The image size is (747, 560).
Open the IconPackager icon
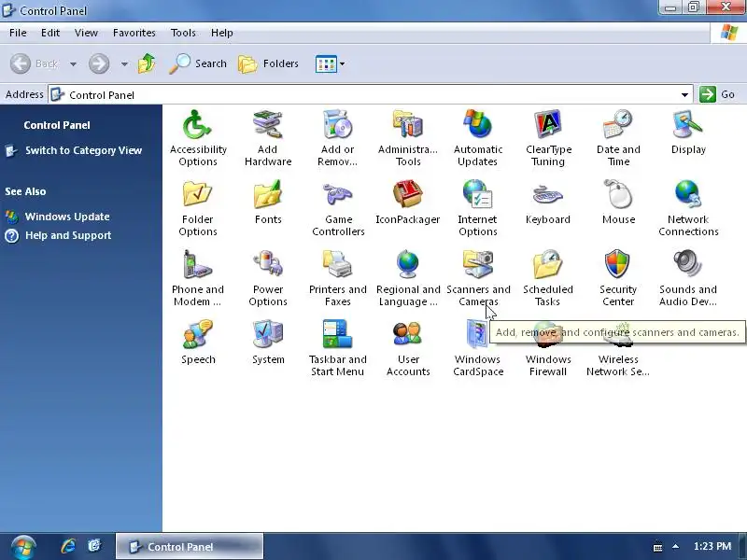pyautogui.click(x=408, y=194)
